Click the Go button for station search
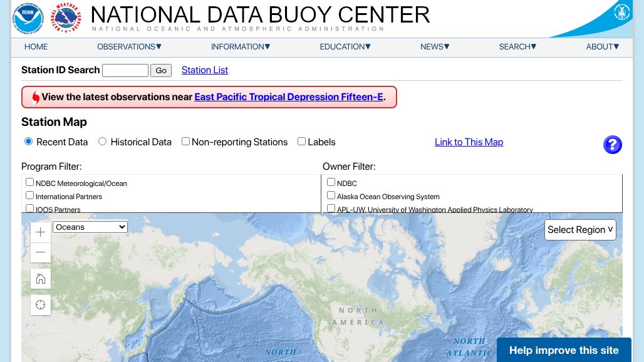The width and height of the screenshot is (644, 362). click(161, 71)
